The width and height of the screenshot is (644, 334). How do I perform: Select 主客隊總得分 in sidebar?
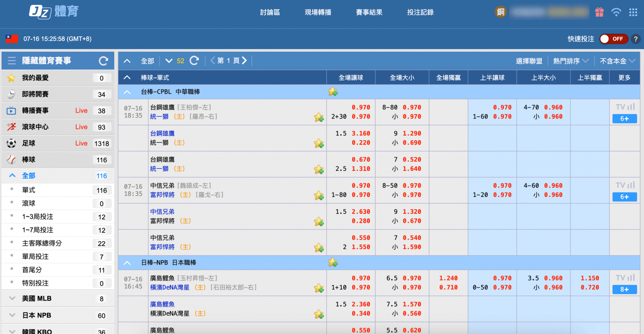58,243
